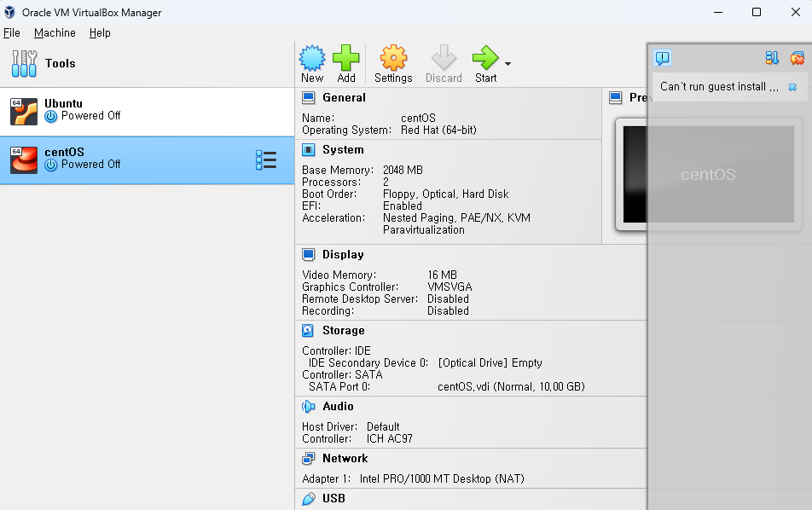Viewport: 812px width, 510px height.
Task: Click the Audio section header
Action: tap(338, 407)
